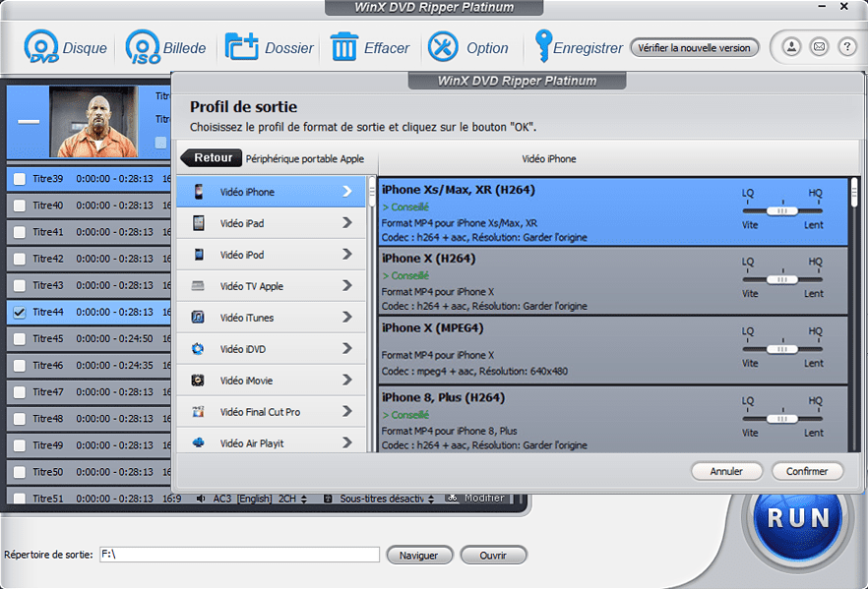Select the Vidéo TV Apple category
Viewport: 868px width, 589px height.
tap(271, 286)
